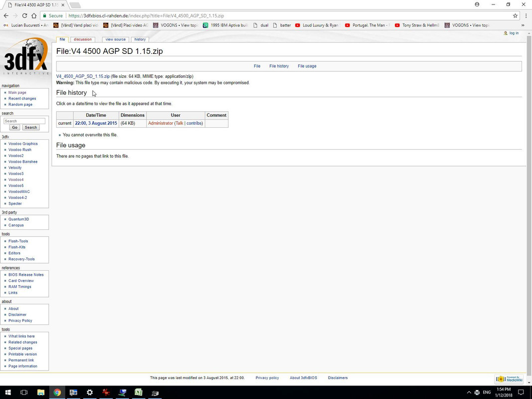Open Quantum3D under 3rd party
Image resolution: width=532 pixels, height=399 pixels.
point(18,219)
